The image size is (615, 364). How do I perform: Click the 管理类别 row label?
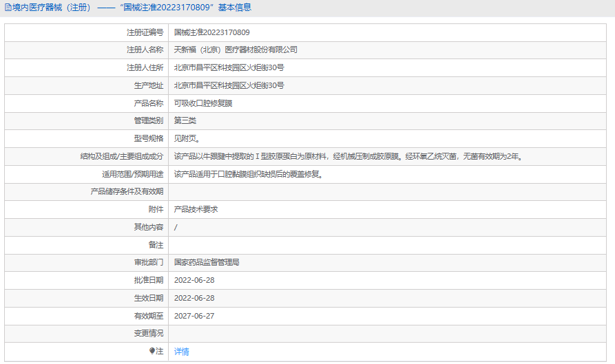point(149,120)
